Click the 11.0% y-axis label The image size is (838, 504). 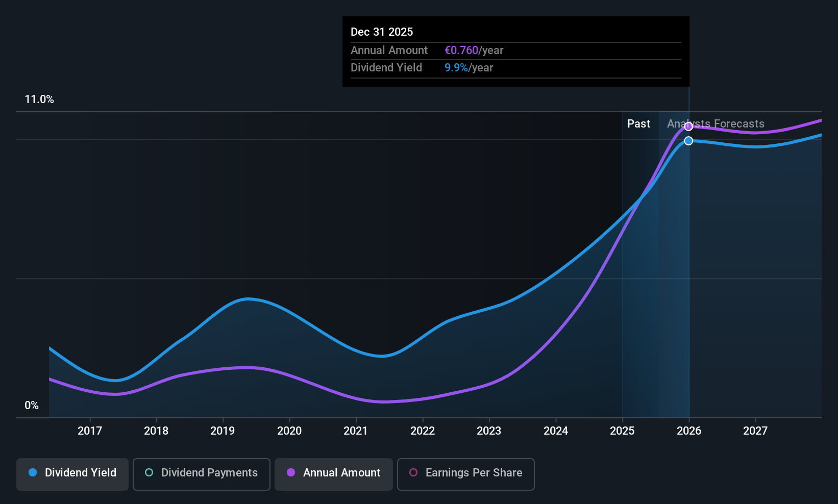pyautogui.click(x=39, y=99)
